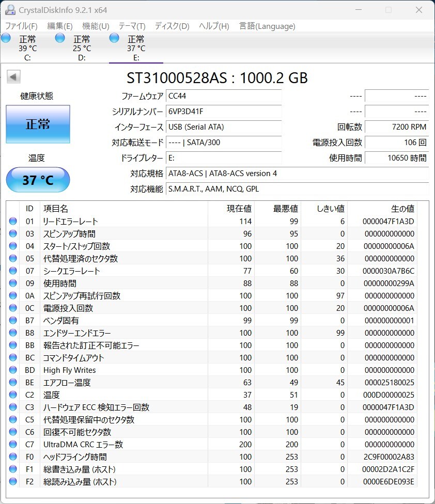The height and width of the screenshot is (504, 435).
Task: Open the 機能(U) menu
Action: point(96,26)
